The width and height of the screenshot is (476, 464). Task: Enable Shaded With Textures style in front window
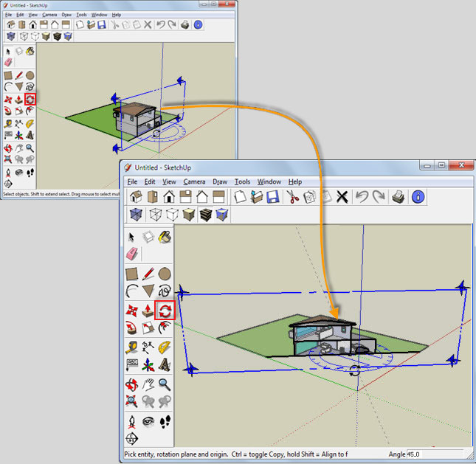205,214
